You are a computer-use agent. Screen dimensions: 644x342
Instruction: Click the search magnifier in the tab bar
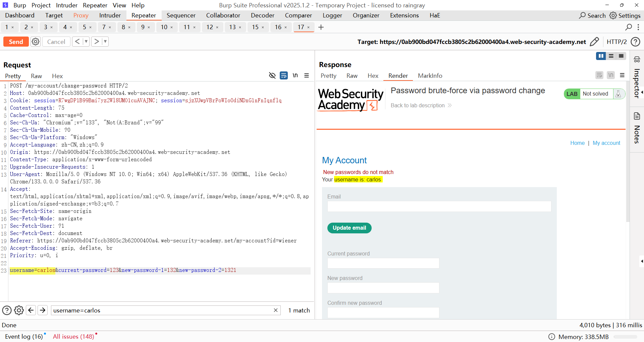[629, 27]
